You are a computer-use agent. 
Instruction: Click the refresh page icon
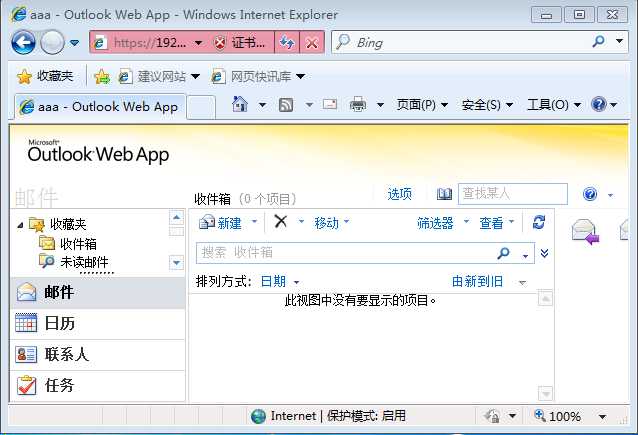[287, 42]
